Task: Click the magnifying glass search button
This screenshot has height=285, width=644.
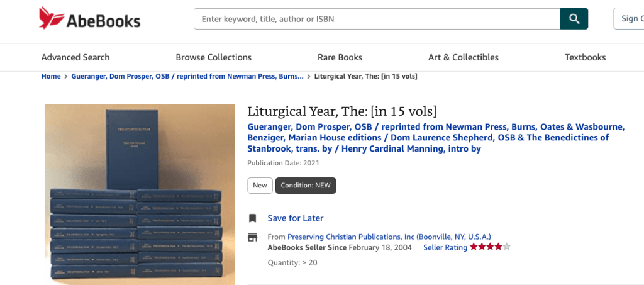Action: [x=574, y=19]
